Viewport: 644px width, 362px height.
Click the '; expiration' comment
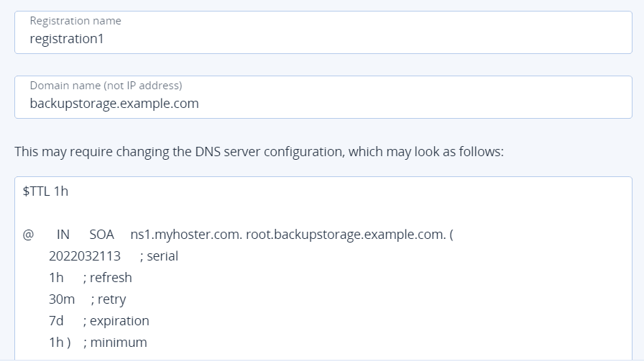[x=116, y=321]
